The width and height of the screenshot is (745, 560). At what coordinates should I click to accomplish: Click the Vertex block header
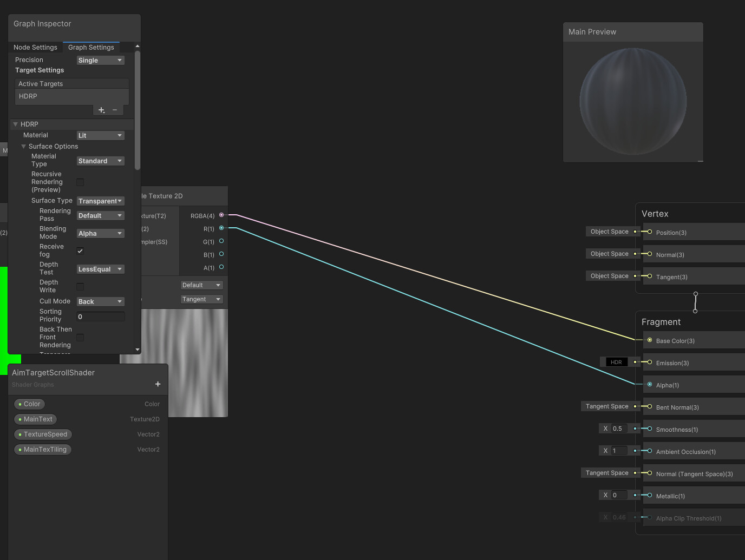coord(655,214)
